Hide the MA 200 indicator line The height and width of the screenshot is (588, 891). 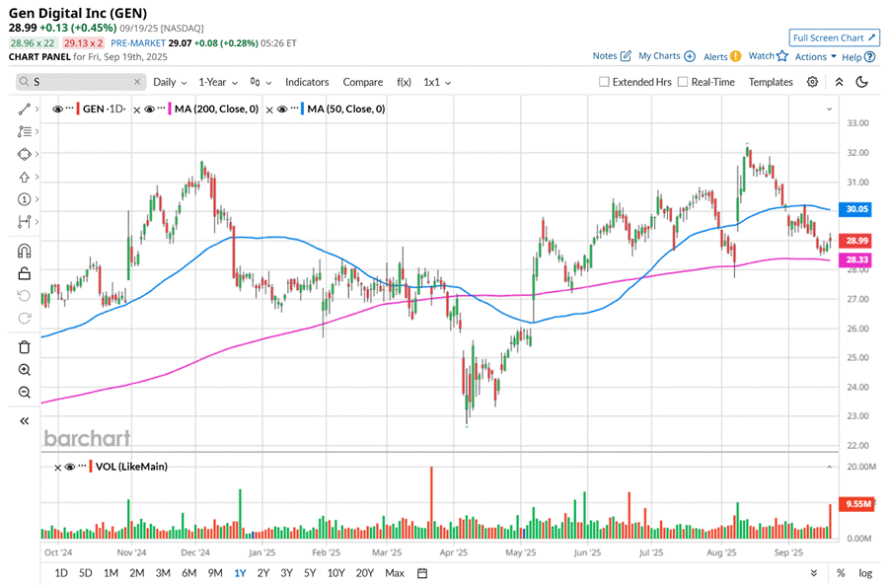click(x=149, y=110)
